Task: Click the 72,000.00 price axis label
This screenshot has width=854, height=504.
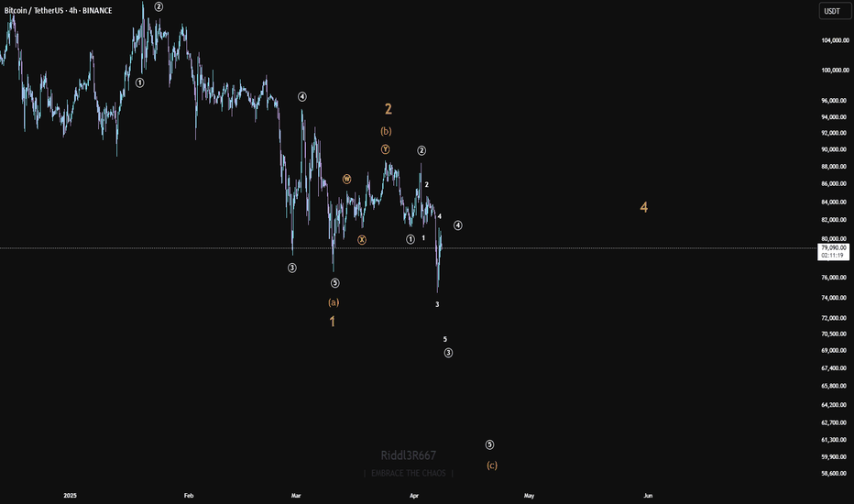Action: coord(835,318)
